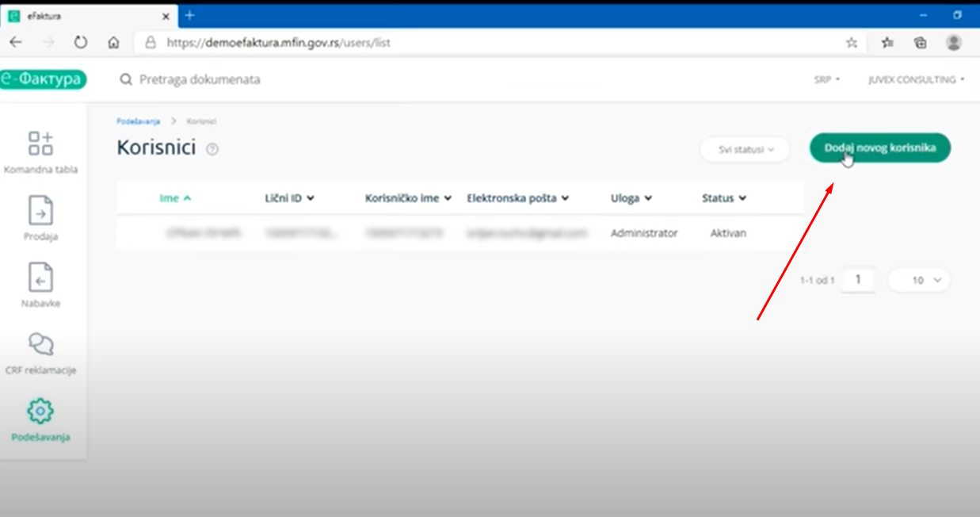Click the help icon beside Korisnici
This screenshot has height=517, width=980.
pos(212,149)
